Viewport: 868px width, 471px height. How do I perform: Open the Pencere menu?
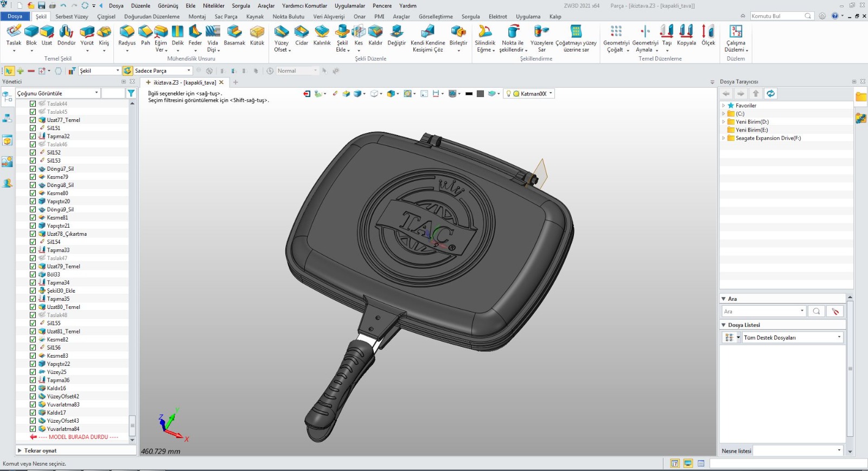[382, 5]
